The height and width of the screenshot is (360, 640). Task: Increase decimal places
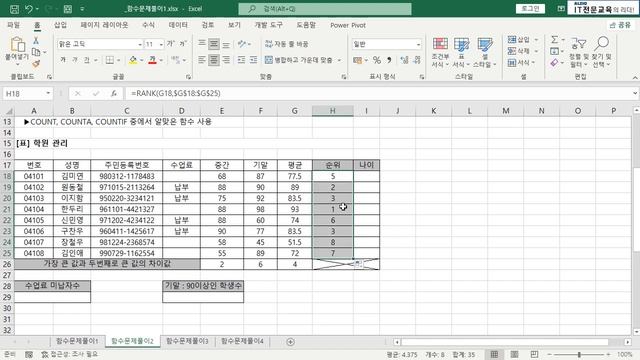coord(404,60)
